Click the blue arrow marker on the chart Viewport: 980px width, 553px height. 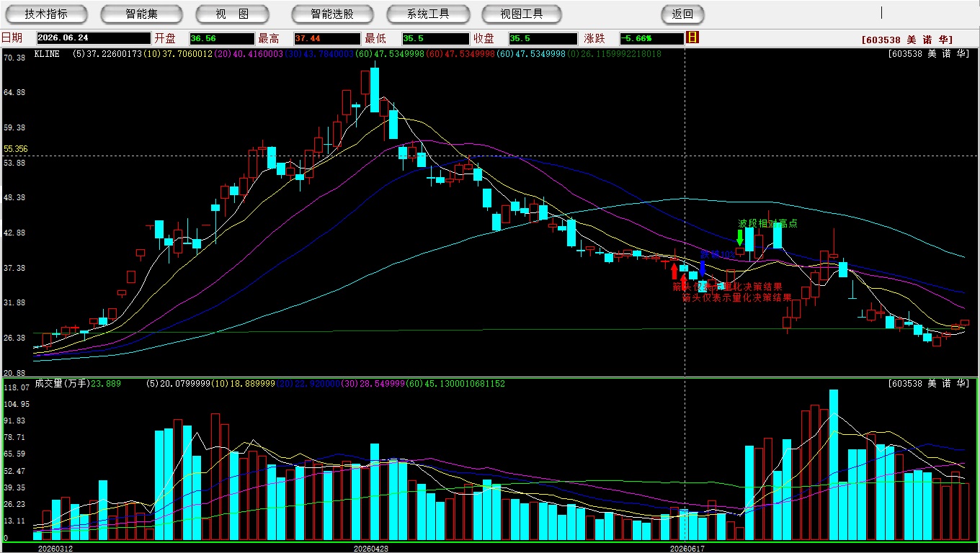pyautogui.click(x=702, y=268)
